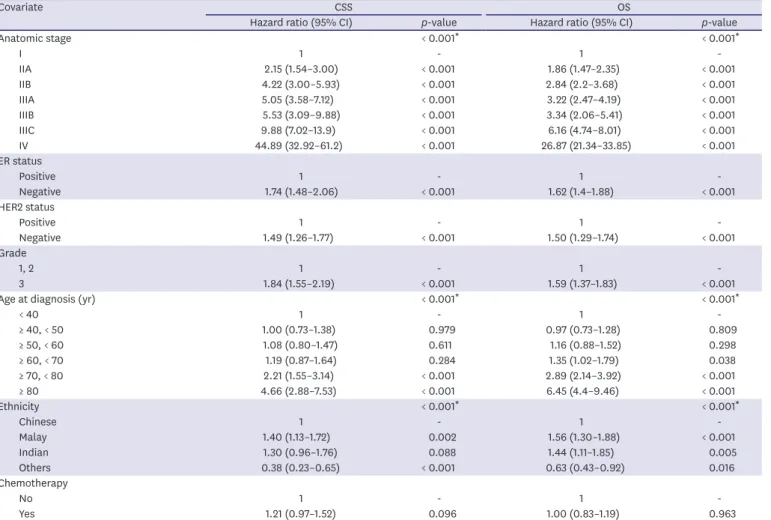Click CSS value '2.21 (1.55–3.14)'
The image size is (771, 520).
(298, 376)
